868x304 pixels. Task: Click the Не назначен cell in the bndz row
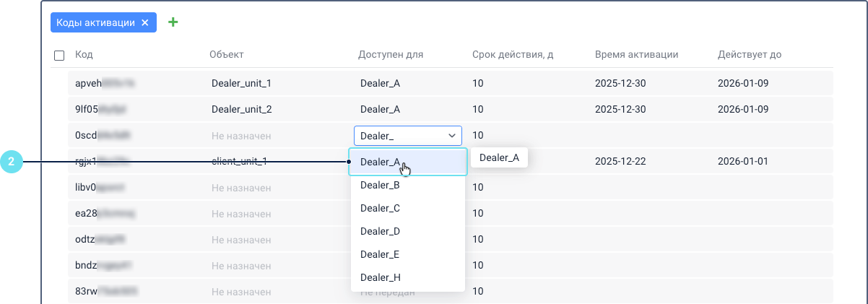click(241, 265)
